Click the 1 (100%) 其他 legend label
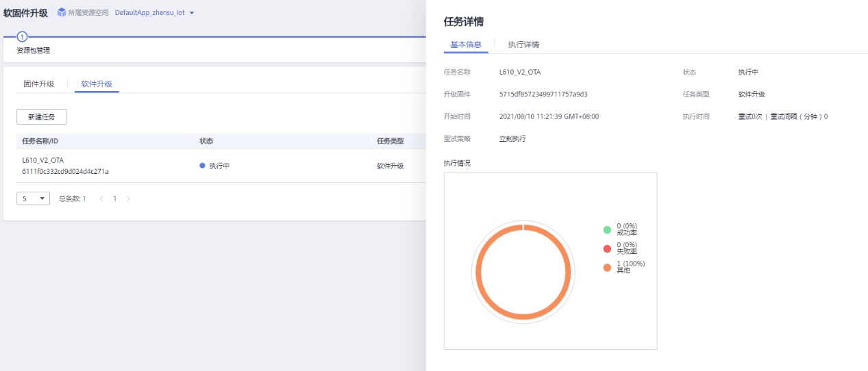 [x=630, y=267]
